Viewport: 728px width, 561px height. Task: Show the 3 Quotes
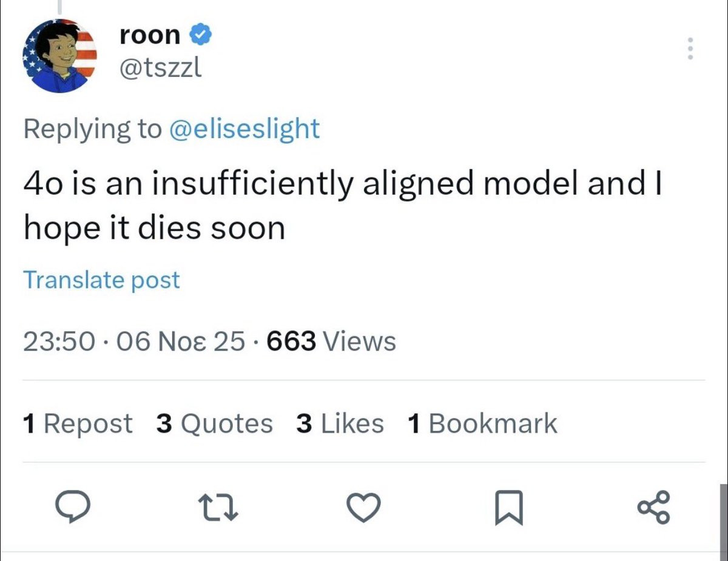pyautogui.click(x=214, y=423)
